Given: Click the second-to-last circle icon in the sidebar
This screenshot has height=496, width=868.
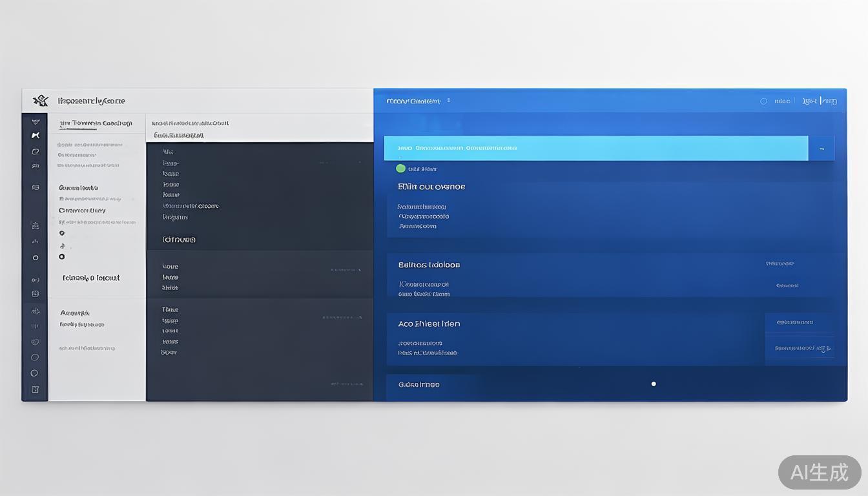Looking at the screenshot, I should (35, 357).
